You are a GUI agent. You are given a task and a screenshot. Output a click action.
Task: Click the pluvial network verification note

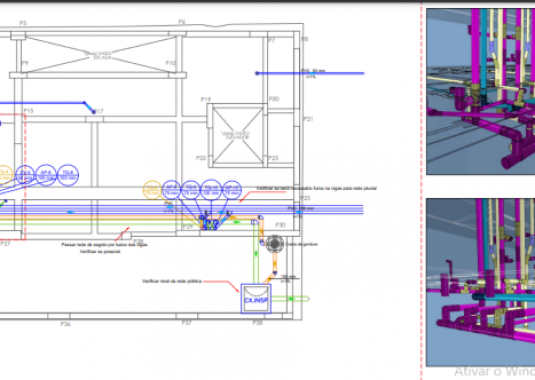click(x=316, y=188)
